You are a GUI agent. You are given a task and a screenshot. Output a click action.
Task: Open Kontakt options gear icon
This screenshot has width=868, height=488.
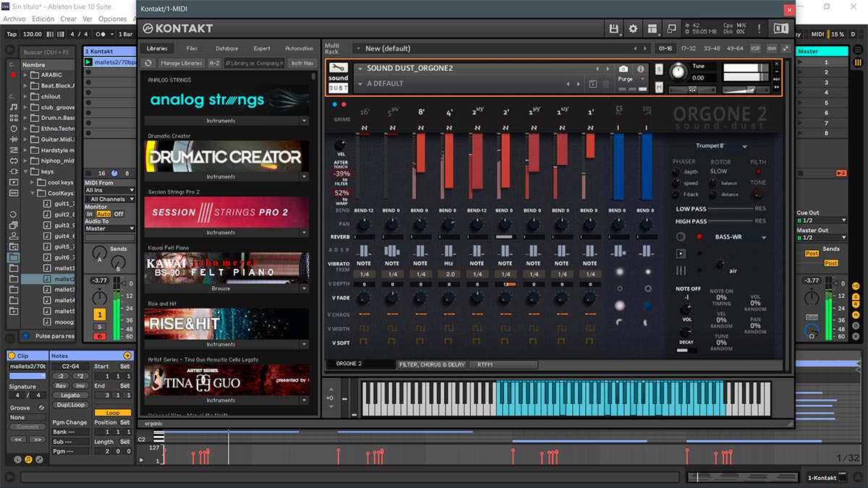[x=633, y=28]
